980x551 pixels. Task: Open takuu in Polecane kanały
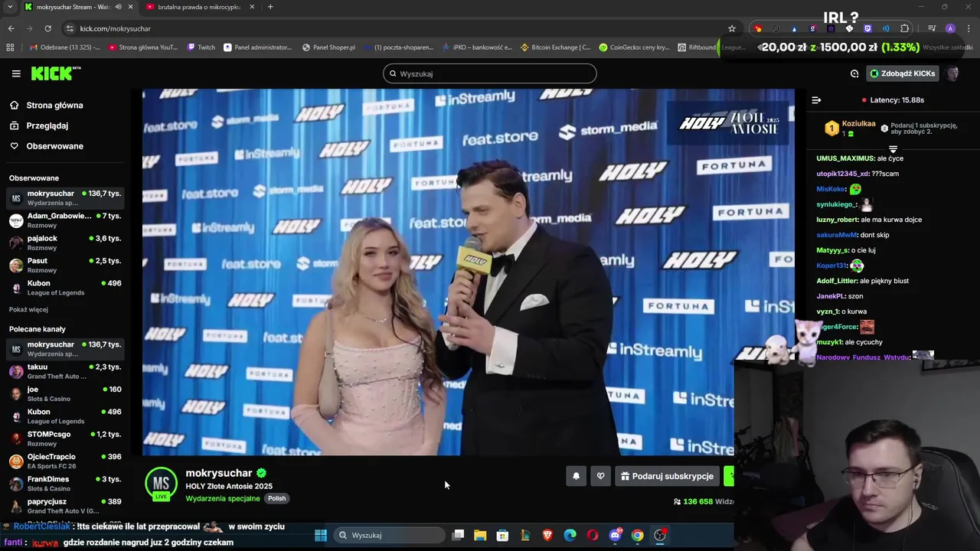65,371
